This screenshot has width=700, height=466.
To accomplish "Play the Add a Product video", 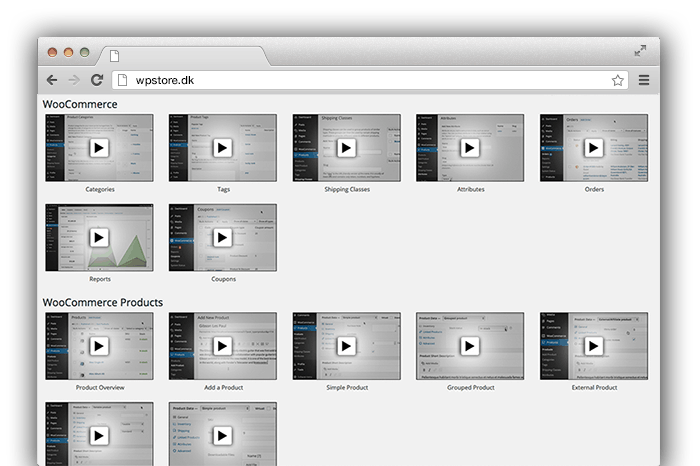I will tap(222, 346).
